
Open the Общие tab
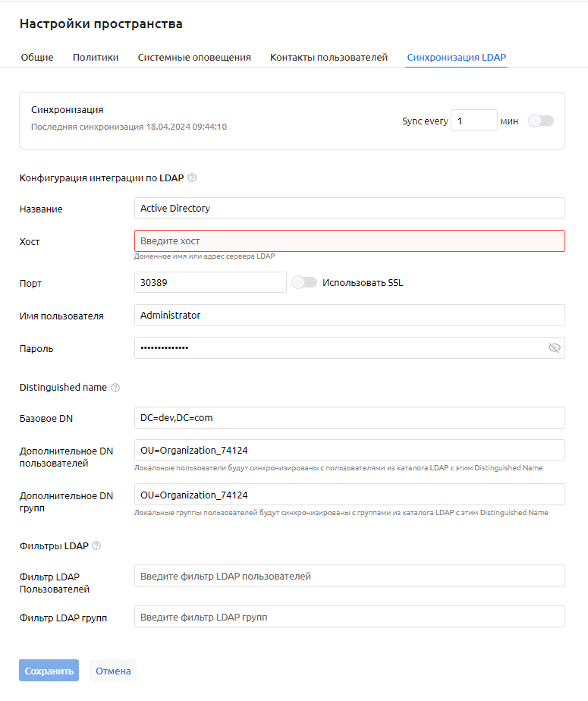pyautogui.click(x=37, y=58)
